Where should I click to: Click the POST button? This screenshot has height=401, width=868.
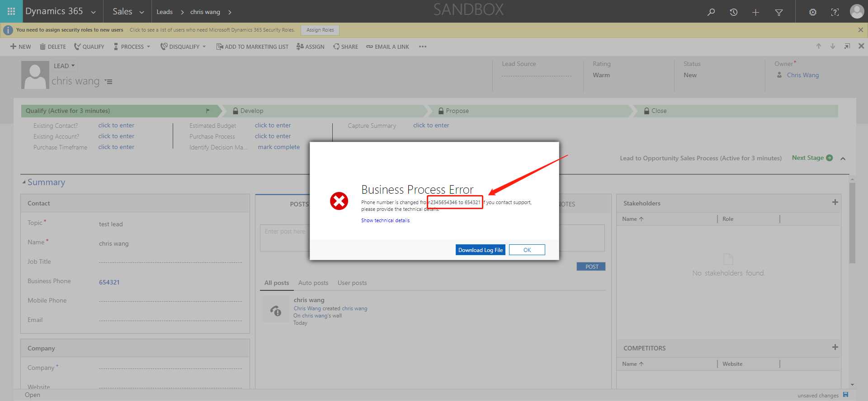591,266
